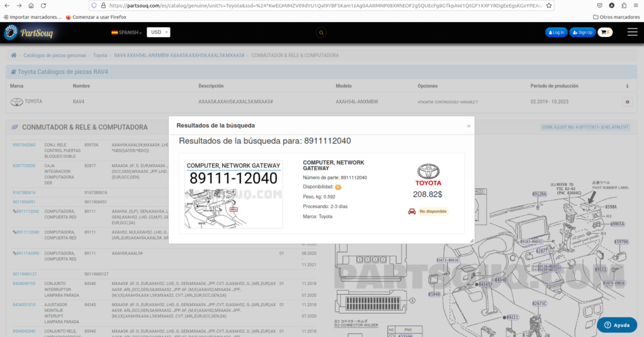Click the Toyota logo in search result
Image resolution: width=644 pixels, height=337 pixels.
[x=428, y=175]
